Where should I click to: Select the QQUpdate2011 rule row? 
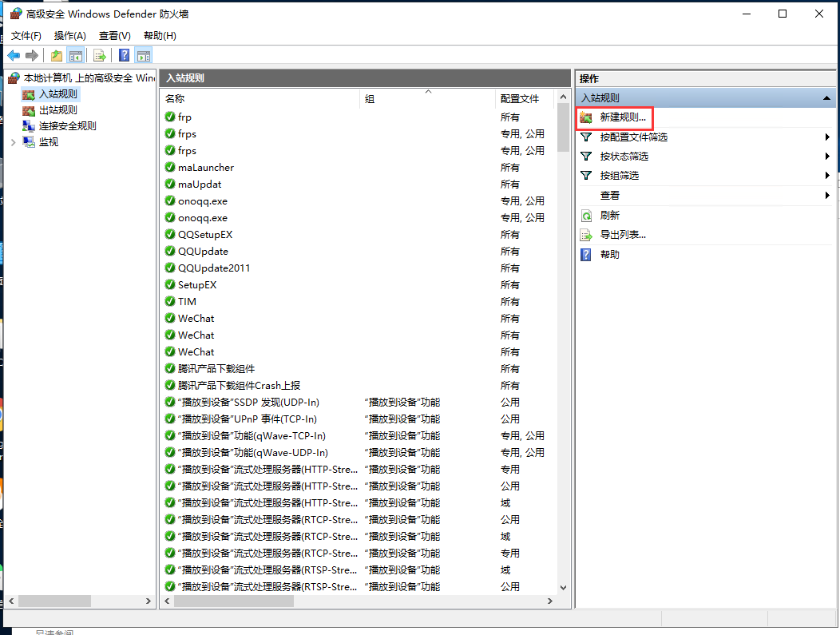[358, 268]
